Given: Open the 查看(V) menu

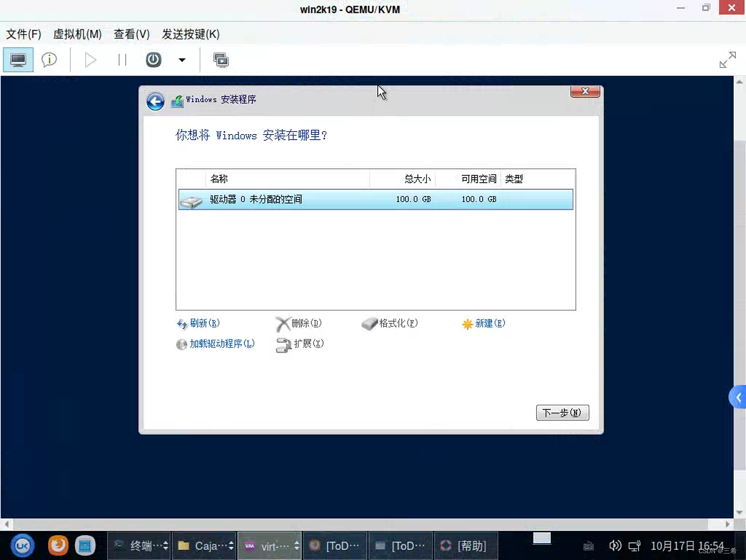Looking at the screenshot, I should pos(131,34).
